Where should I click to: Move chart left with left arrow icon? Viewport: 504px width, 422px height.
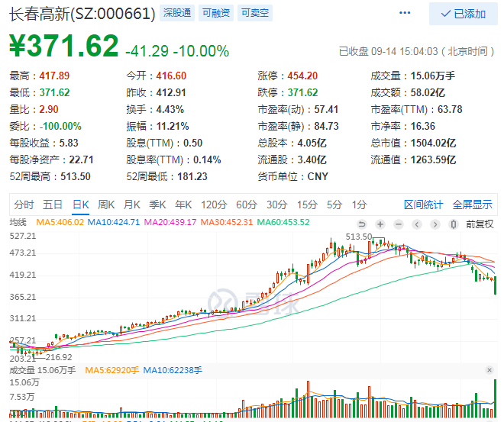(x=417, y=224)
